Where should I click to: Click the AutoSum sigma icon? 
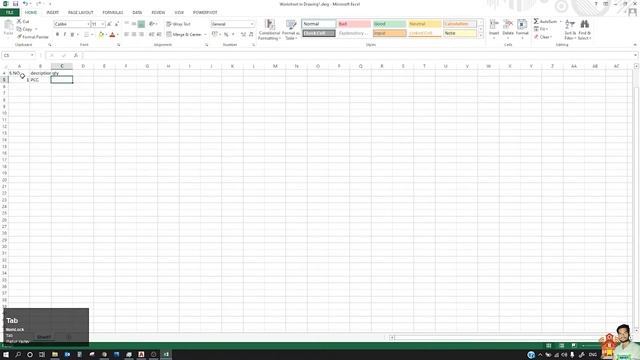tap(536, 21)
